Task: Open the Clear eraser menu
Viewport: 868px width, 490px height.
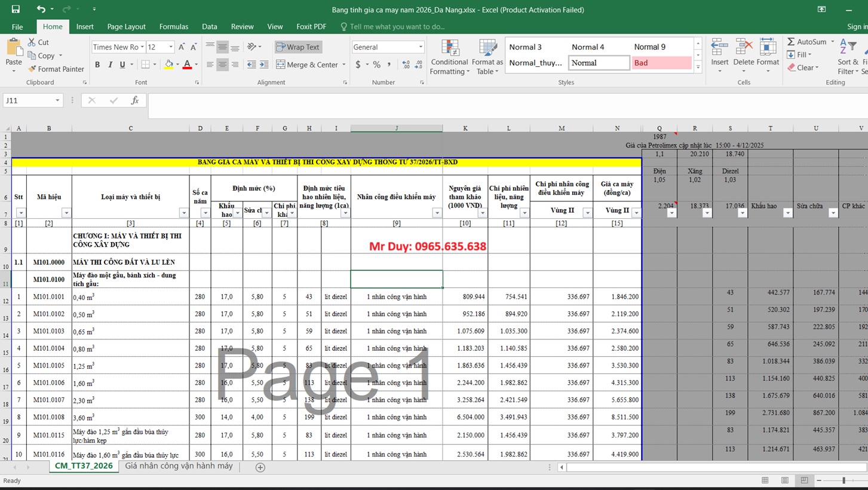Action: coord(802,68)
